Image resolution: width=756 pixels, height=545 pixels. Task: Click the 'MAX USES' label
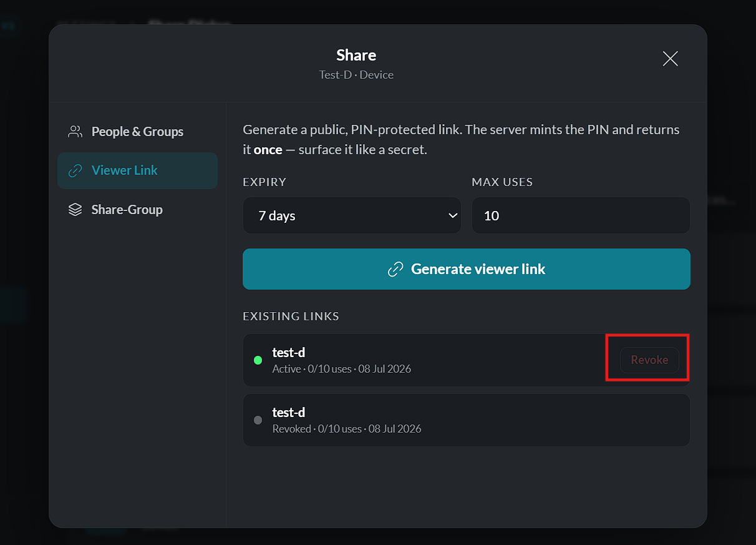tap(502, 182)
